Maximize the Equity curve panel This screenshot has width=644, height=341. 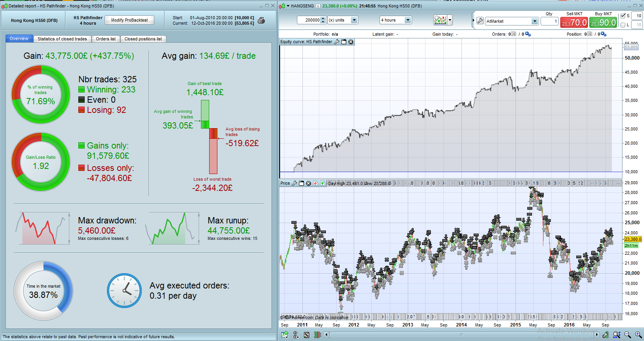344,42
